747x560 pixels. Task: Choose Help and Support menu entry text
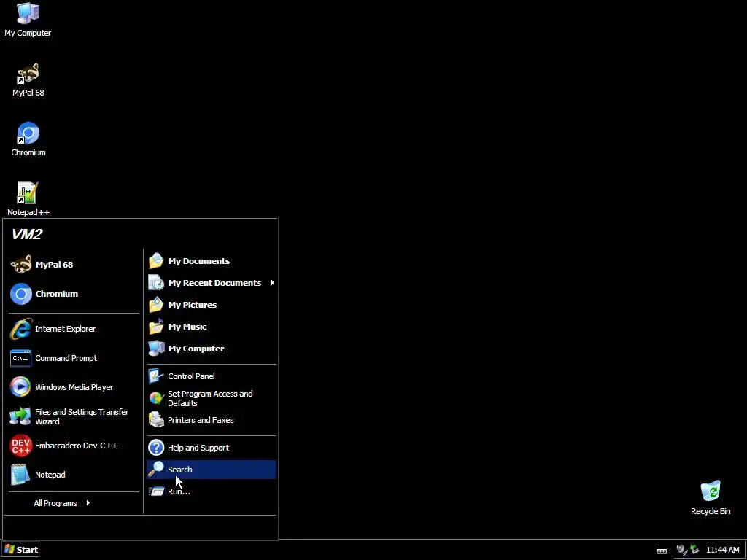[198, 448]
